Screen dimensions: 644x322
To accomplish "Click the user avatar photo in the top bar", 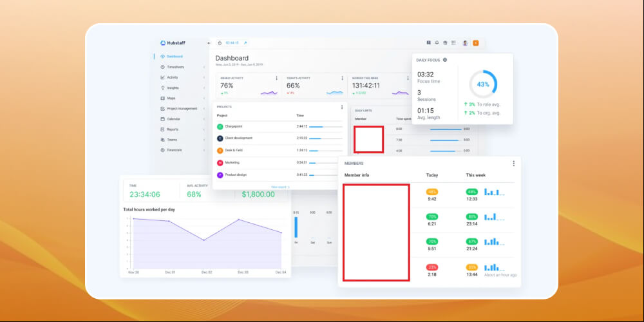I will pyautogui.click(x=465, y=43).
